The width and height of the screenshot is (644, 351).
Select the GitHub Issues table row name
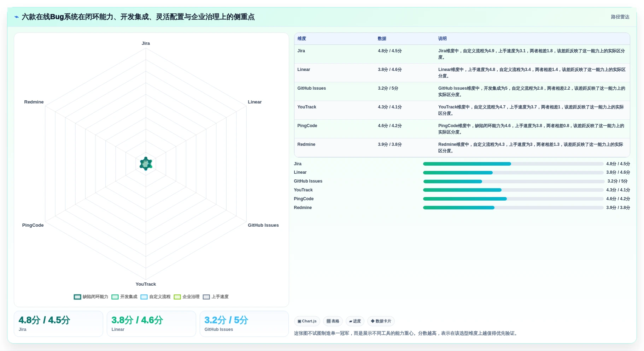311,88
